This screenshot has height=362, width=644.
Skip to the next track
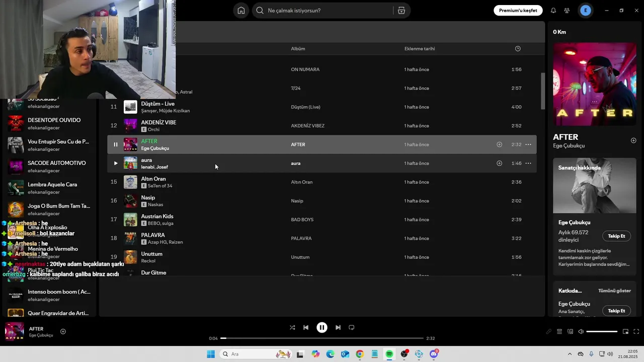coord(338,327)
